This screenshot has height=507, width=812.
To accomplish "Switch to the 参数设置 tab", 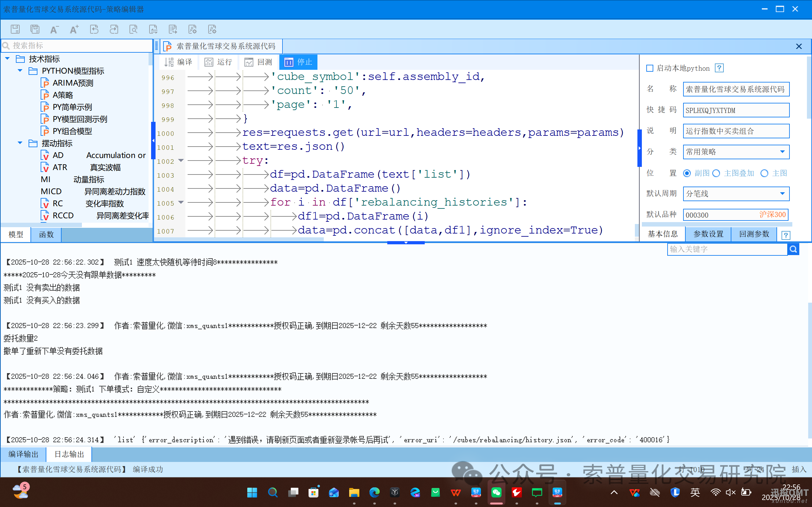I will pos(708,234).
